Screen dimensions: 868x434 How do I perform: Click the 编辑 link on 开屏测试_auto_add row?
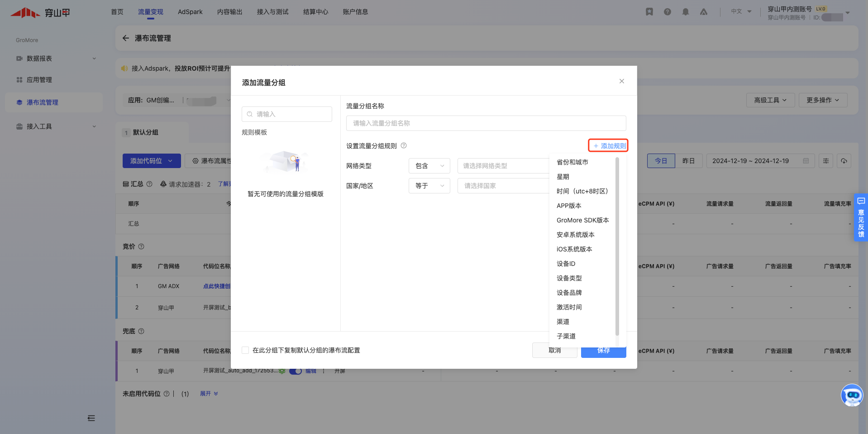311,371
